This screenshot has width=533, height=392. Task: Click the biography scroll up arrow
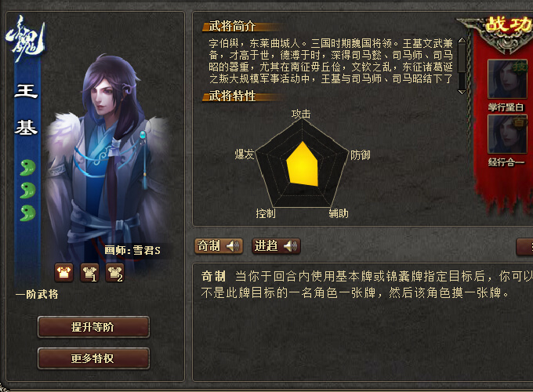462,41
